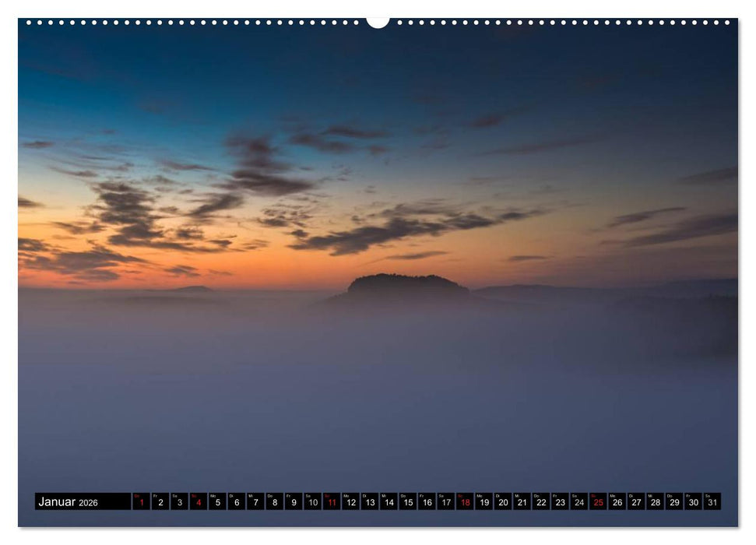
Task: Click the hanging hole at the top
Action: pyautogui.click(x=378, y=19)
